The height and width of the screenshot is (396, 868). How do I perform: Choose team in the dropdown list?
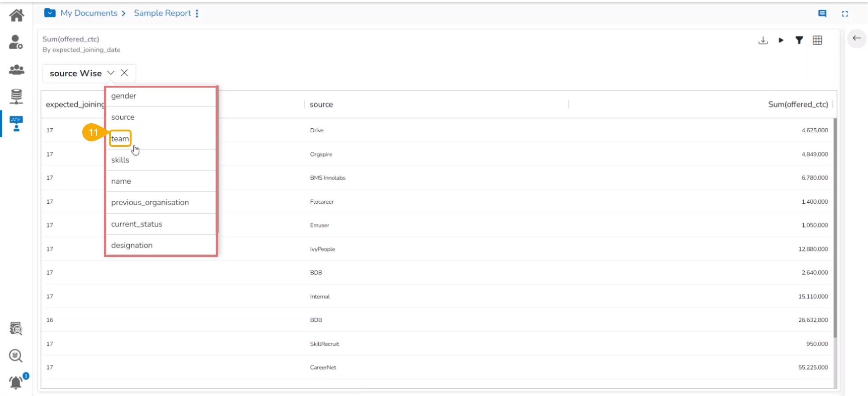[x=160, y=139]
